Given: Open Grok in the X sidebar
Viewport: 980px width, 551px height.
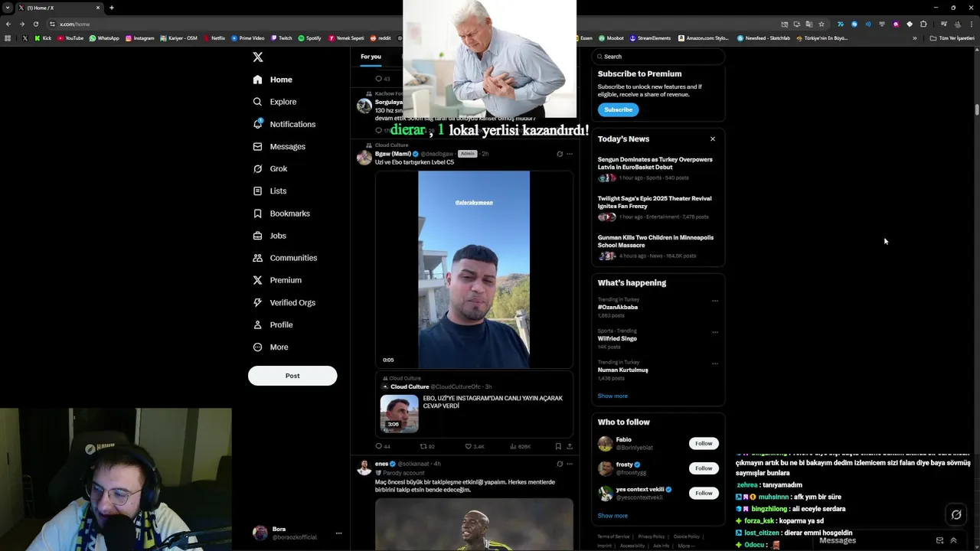Looking at the screenshot, I should [x=270, y=168].
